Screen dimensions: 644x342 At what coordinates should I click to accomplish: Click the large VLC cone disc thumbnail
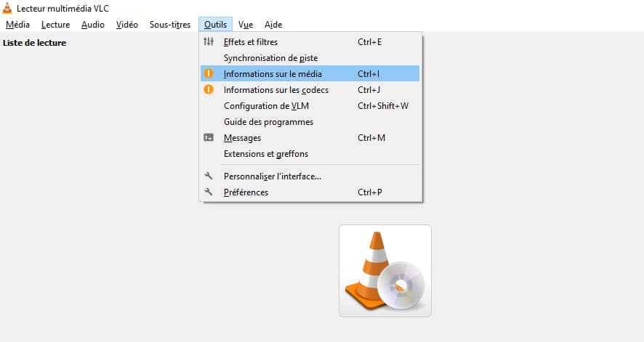tap(385, 271)
